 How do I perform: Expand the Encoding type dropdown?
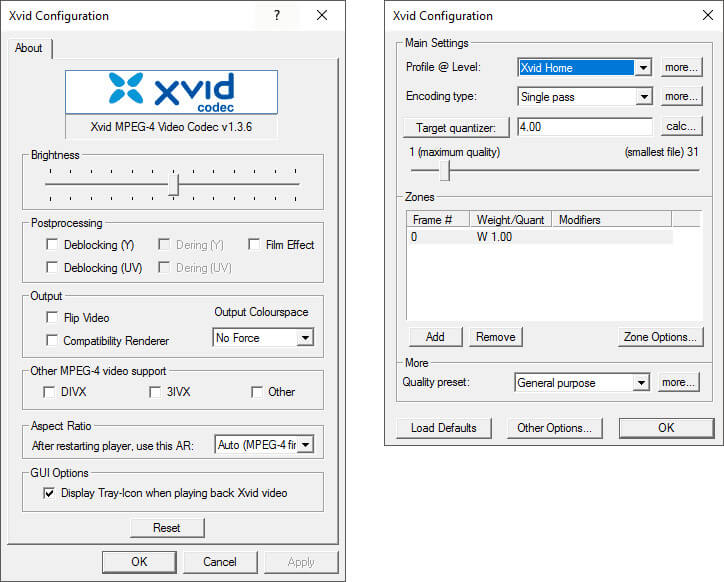643,97
